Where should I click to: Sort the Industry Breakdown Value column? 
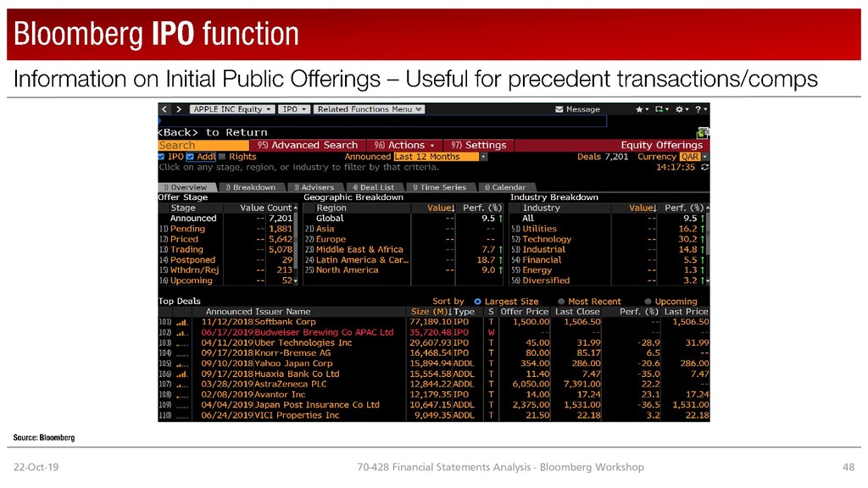coord(643,208)
